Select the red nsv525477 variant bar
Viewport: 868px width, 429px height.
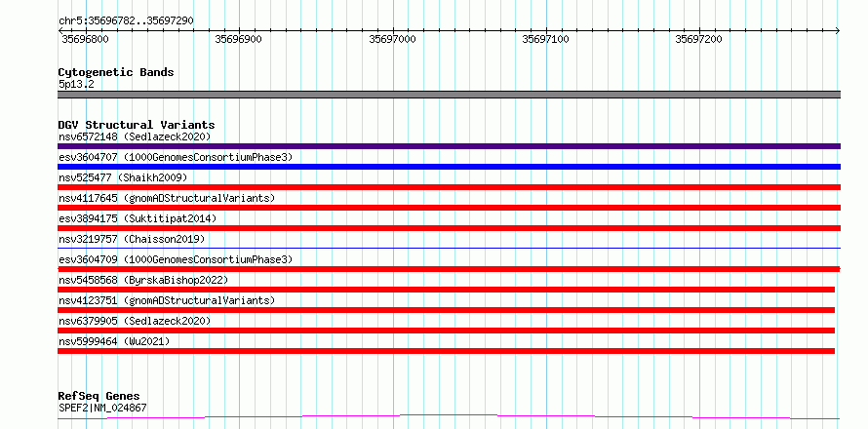pos(449,187)
